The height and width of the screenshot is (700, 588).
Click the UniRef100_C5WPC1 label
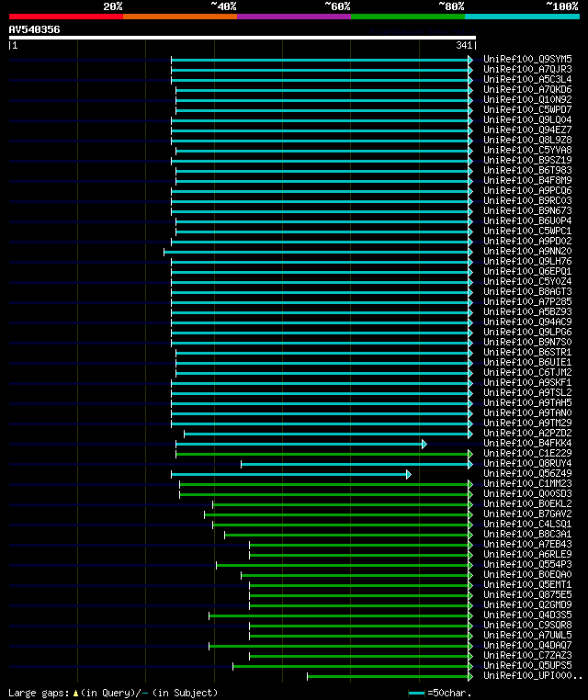(x=527, y=231)
